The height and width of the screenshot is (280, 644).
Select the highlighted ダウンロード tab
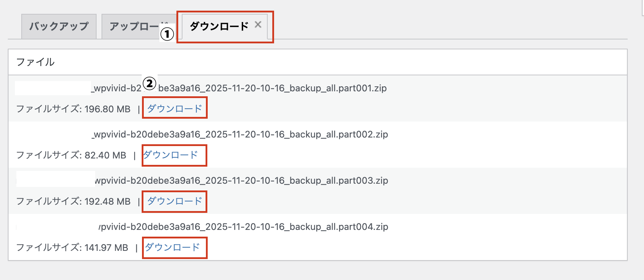click(x=219, y=25)
